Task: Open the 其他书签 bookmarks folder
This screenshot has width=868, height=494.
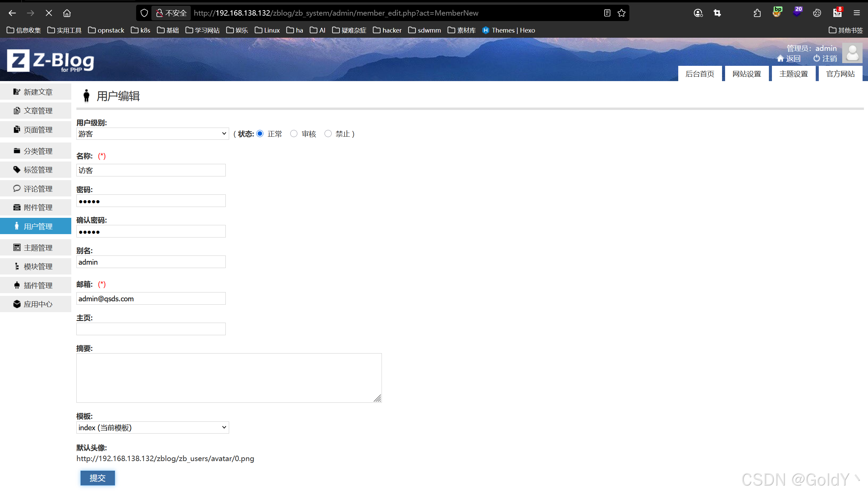Action: click(846, 30)
